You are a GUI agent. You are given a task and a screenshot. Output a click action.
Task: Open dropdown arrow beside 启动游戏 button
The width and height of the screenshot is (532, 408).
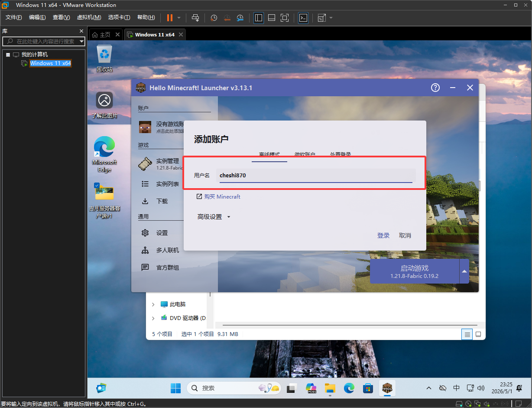[464, 271]
